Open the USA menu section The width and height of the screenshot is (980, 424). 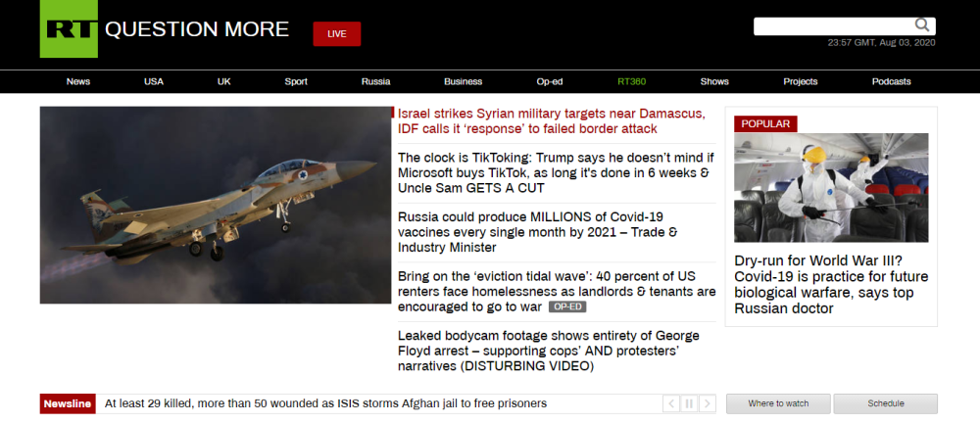tap(154, 82)
